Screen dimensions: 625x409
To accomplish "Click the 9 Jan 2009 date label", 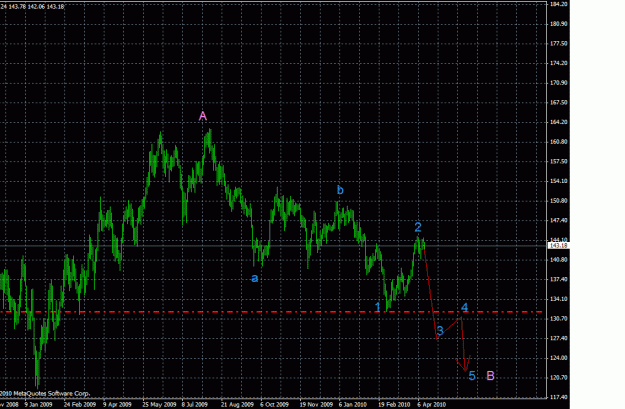I will [x=38, y=405].
